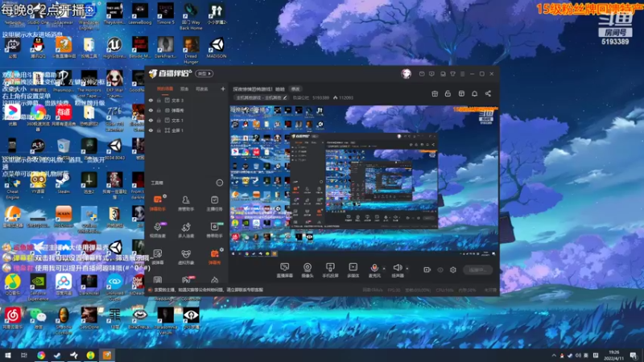Screen dimensions: 644x362
Task: Open Chrome from the taskbar
Action: (41, 355)
